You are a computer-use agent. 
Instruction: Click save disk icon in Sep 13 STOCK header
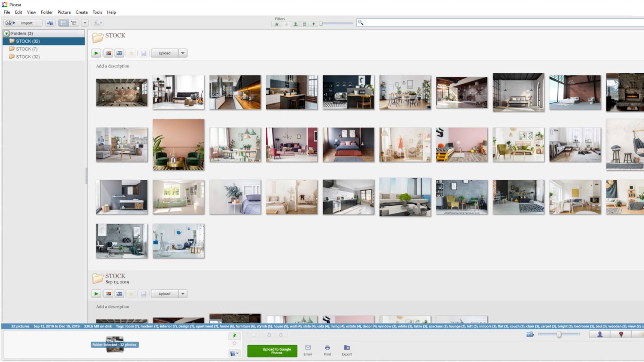(x=144, y=294)
